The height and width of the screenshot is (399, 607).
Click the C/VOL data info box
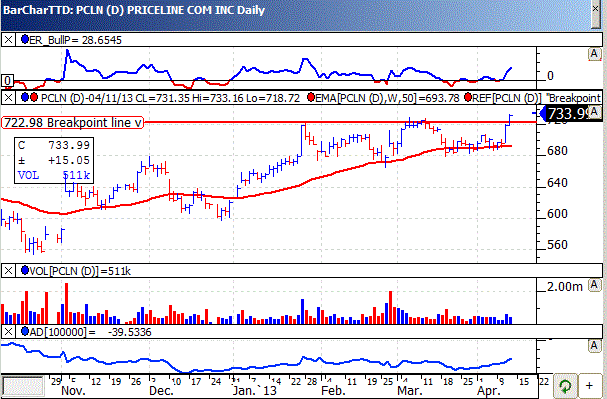[54, 160]
